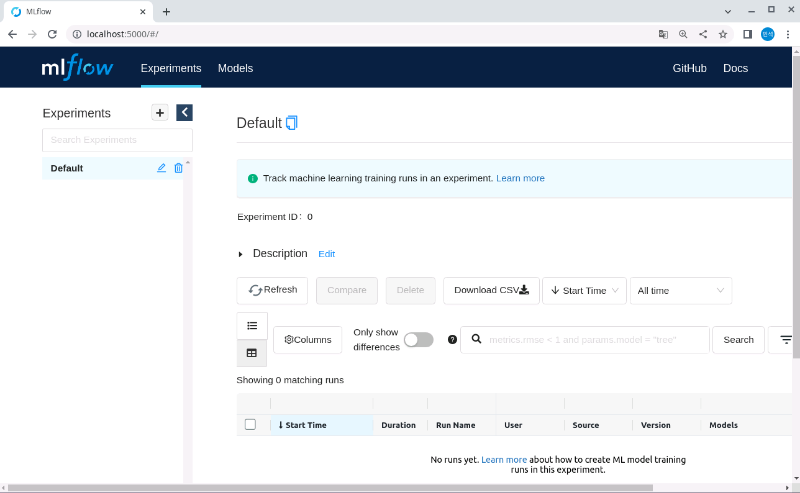Toggle Only show differences switch

pyautogui.click(x=419, y=340)
